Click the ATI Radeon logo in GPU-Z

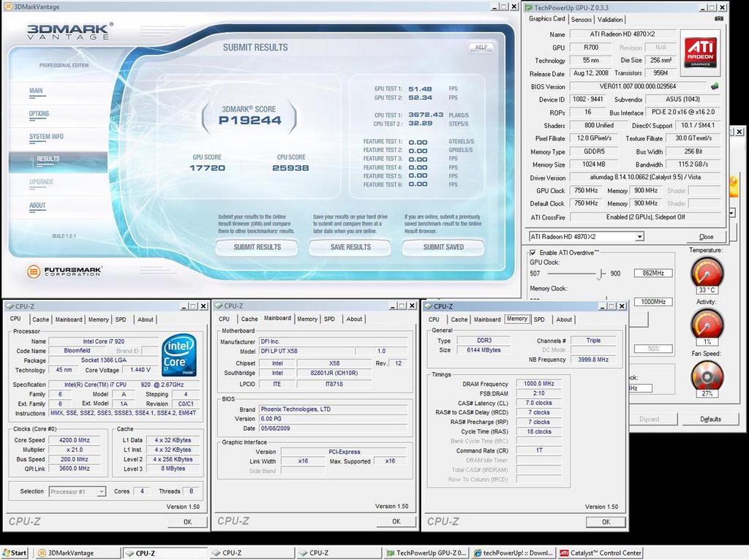click(700, 52)
